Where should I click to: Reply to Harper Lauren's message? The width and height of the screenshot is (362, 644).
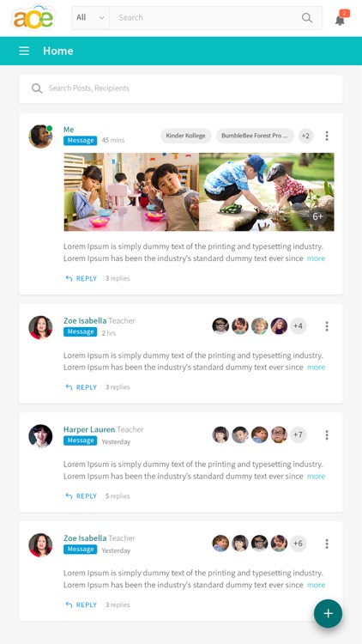point(81,496)
